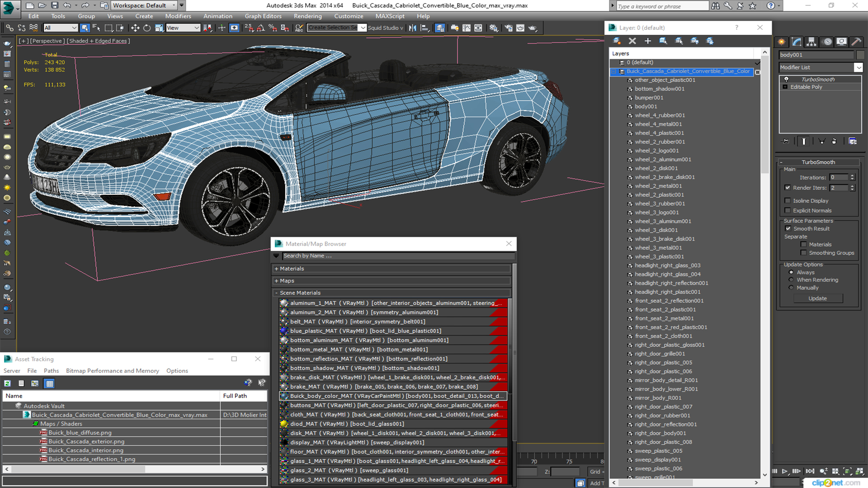Screen dimensions: 868x488
Task: Click the Asset Tracking refresh icon
Action: pyautogui.click(x=7, y=383)
